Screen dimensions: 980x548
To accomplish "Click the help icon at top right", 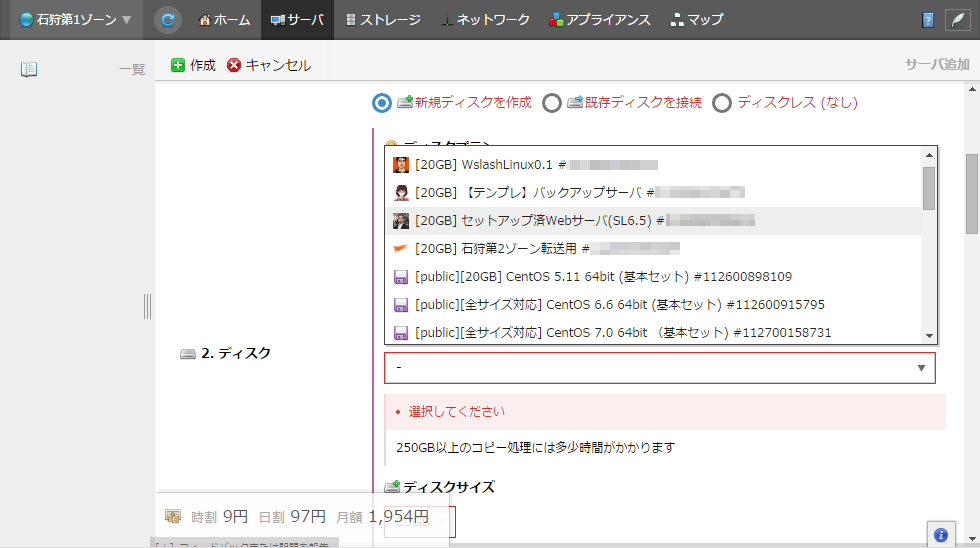I will click(x=928, y=20).
